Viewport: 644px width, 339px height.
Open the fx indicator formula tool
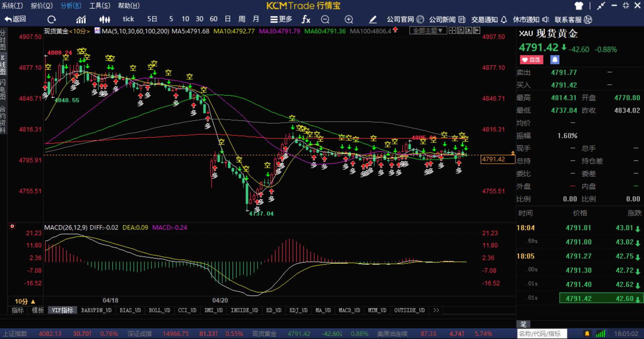coord(306,20)
